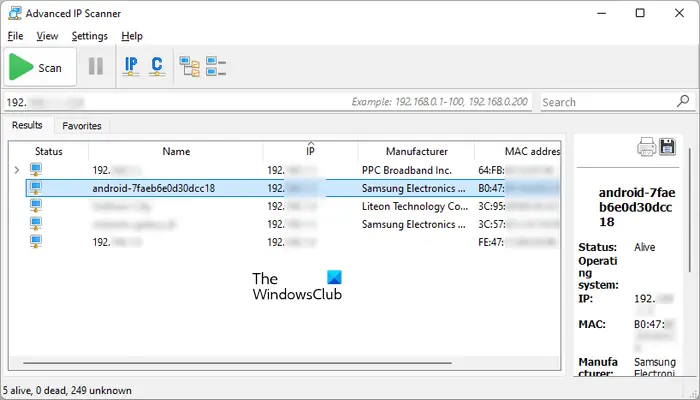The image size is (700, 400).
Task: Click the Pause scan icon
Action: coord(96,67)
